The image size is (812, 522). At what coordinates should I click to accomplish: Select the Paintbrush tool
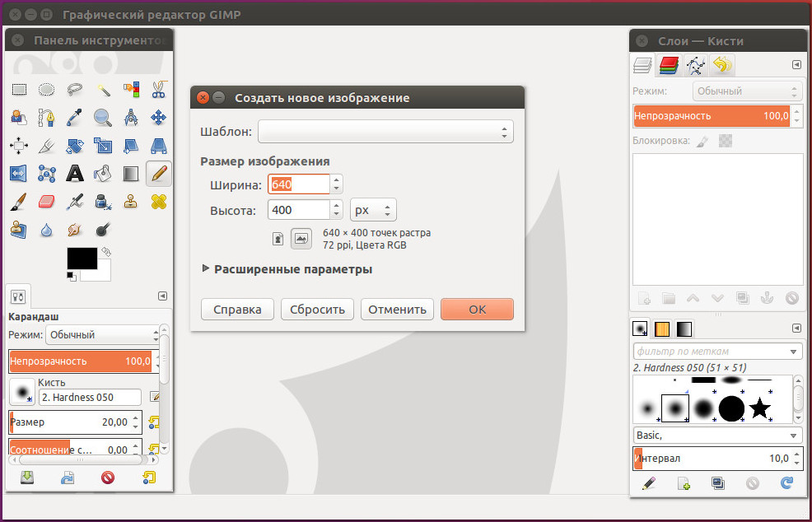[19, 202]
